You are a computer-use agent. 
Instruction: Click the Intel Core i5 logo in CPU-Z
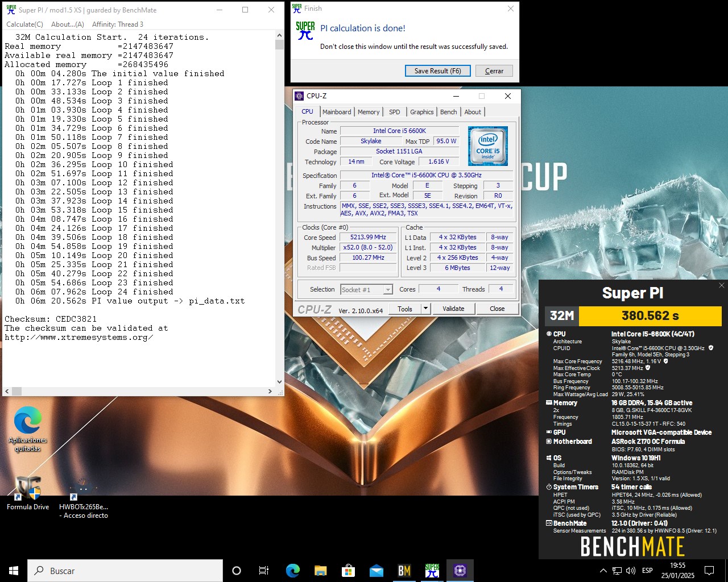[487, 146]
